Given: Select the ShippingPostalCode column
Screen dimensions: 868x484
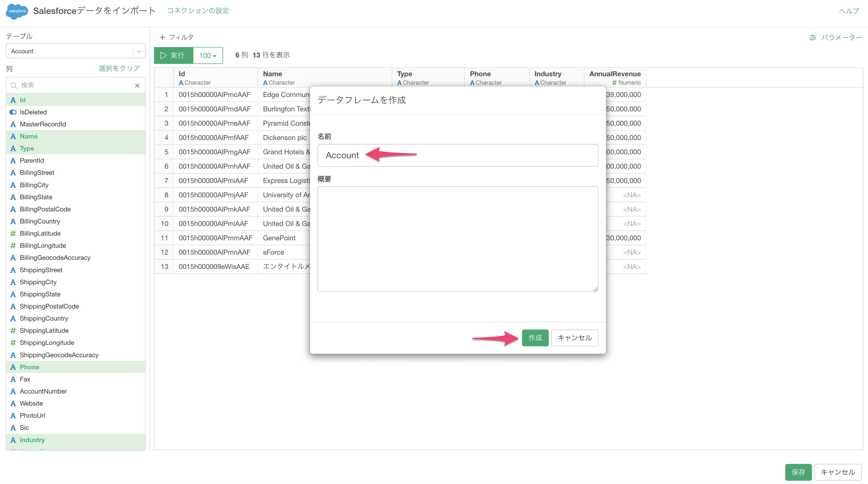Looking at the screenshot, I should (76, 306).
